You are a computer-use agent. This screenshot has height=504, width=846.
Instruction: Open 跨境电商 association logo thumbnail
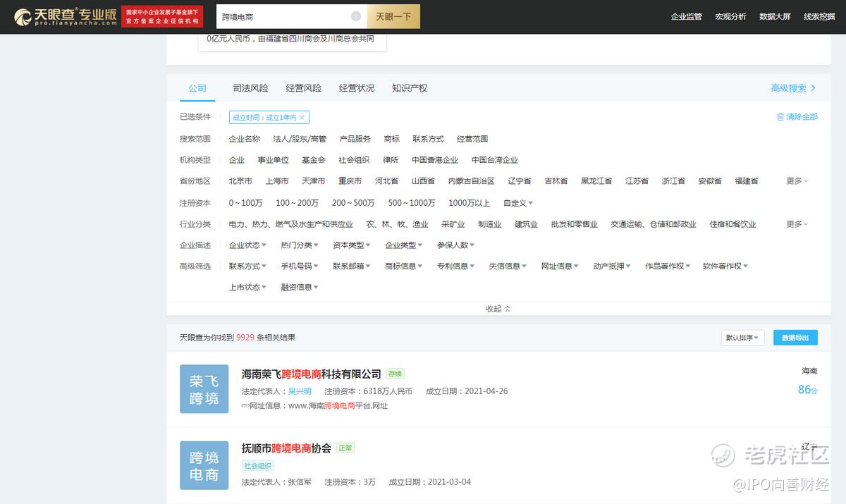(204, 465)
